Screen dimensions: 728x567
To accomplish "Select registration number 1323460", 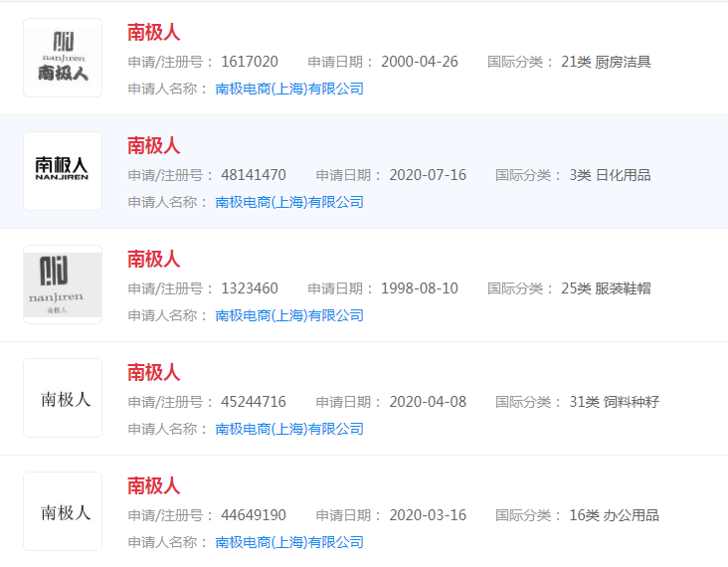I will (x=250, y=288).
